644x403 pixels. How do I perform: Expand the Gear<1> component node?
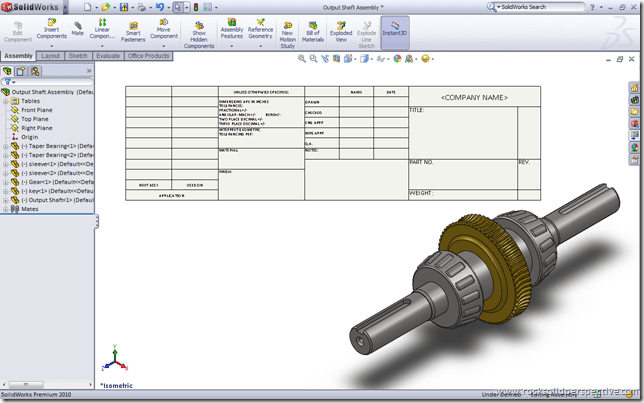click(x=5, y=182)
